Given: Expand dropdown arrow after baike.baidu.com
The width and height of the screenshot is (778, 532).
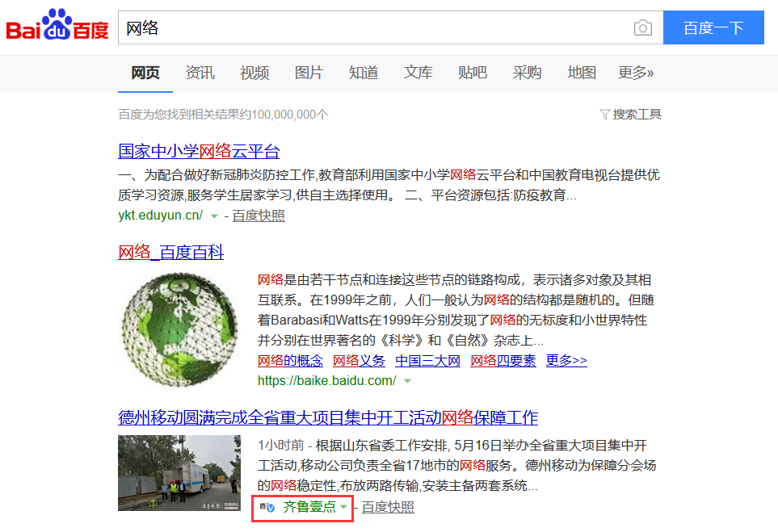Looking at the screenshot, I should pos(407,381).
